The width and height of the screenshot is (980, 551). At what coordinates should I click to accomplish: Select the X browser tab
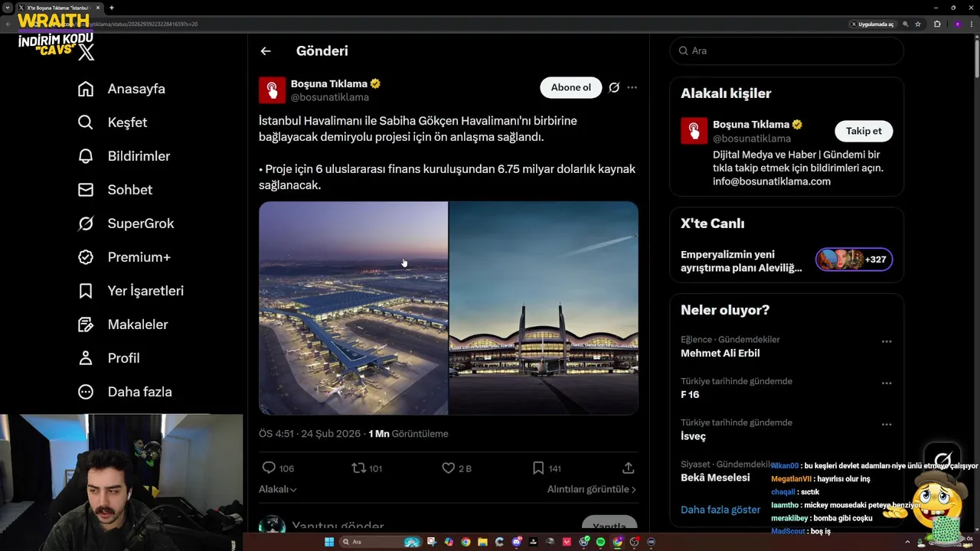click(x=60, y=8)
